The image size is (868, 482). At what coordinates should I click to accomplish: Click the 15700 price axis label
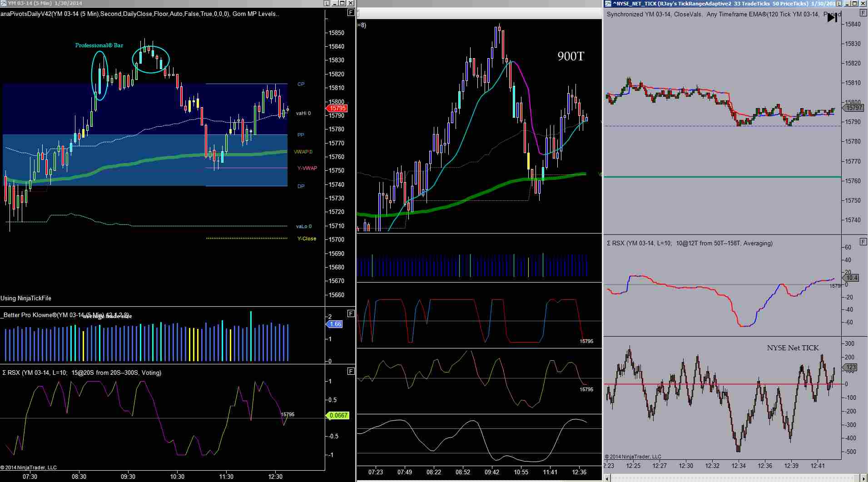tap(337, 239)
